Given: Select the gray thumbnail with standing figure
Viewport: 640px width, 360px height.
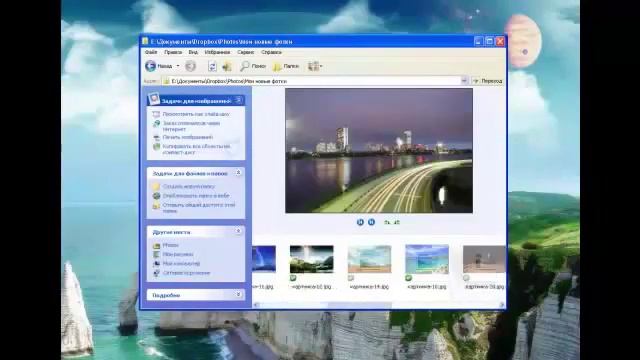Looking at the screenshot, I should tap(484, 259).
